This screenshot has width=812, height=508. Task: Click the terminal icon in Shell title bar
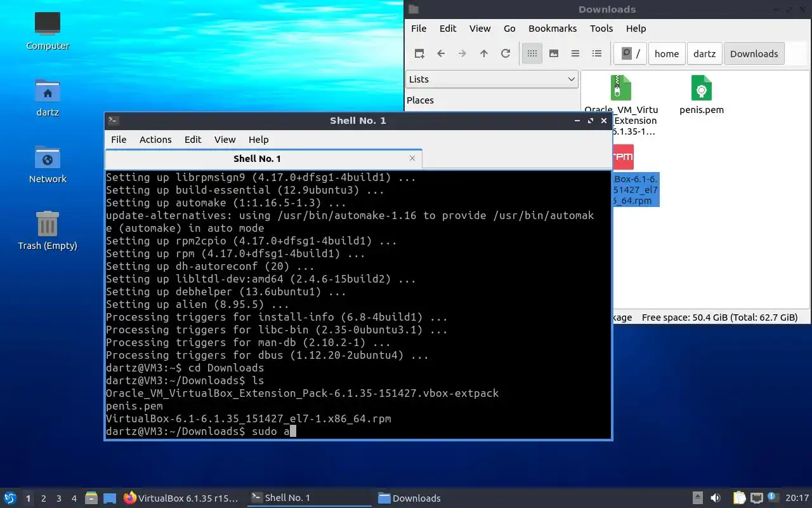point(114,121)
